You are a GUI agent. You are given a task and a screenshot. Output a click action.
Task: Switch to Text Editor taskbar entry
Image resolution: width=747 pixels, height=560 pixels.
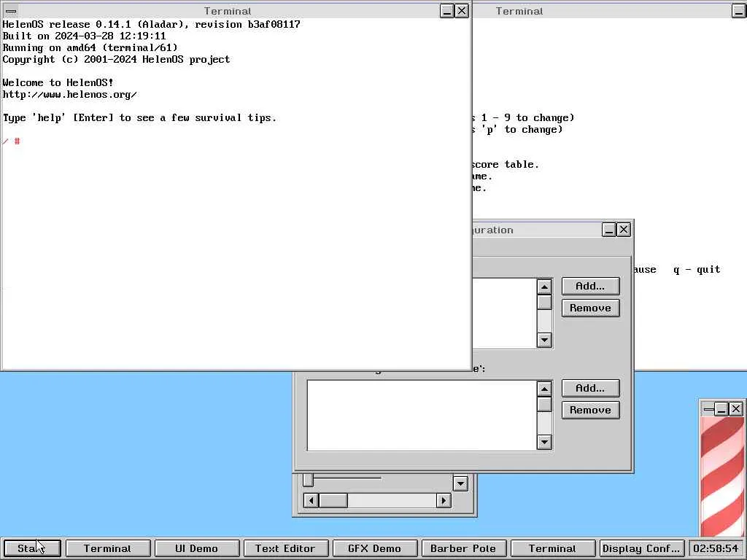(x=285, y=548)
